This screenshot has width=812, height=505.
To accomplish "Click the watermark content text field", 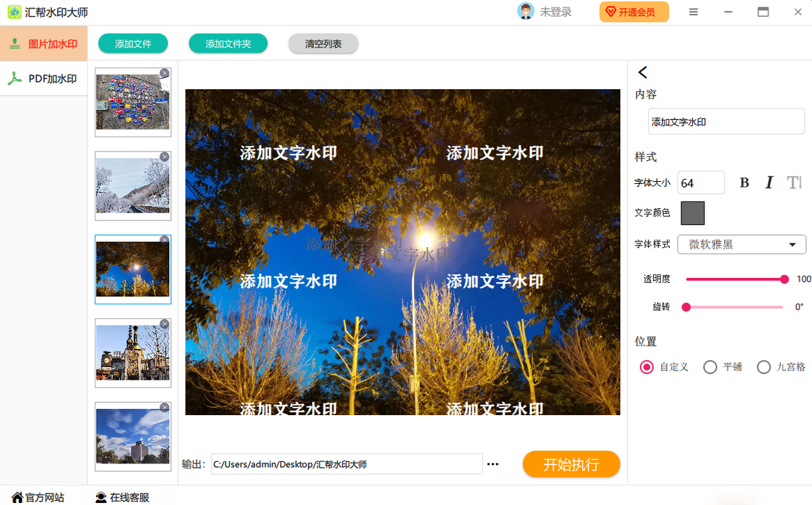I will coord(726,122).
